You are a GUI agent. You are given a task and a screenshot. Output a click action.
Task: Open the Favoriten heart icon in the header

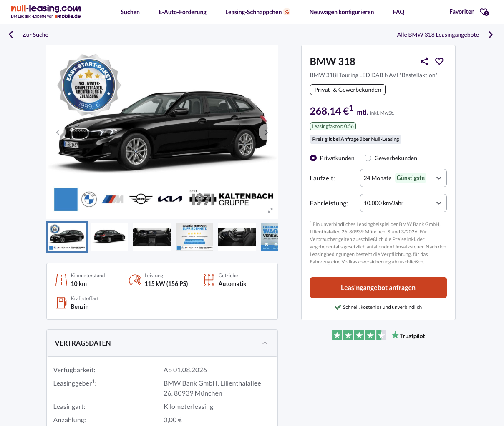484,12
